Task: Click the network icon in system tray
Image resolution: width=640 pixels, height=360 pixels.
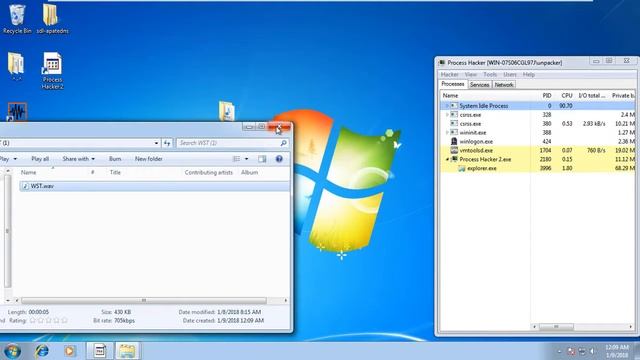Action: point(582,351)
